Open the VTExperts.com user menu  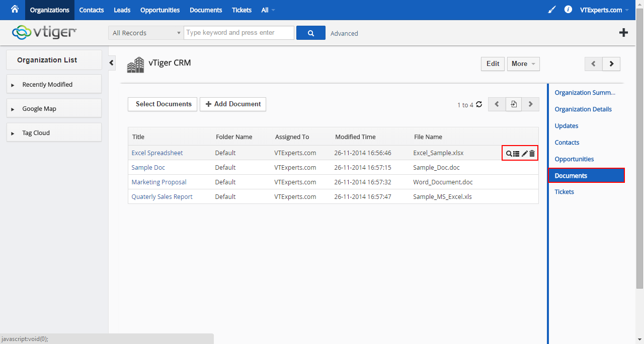[x=604, y=10]
